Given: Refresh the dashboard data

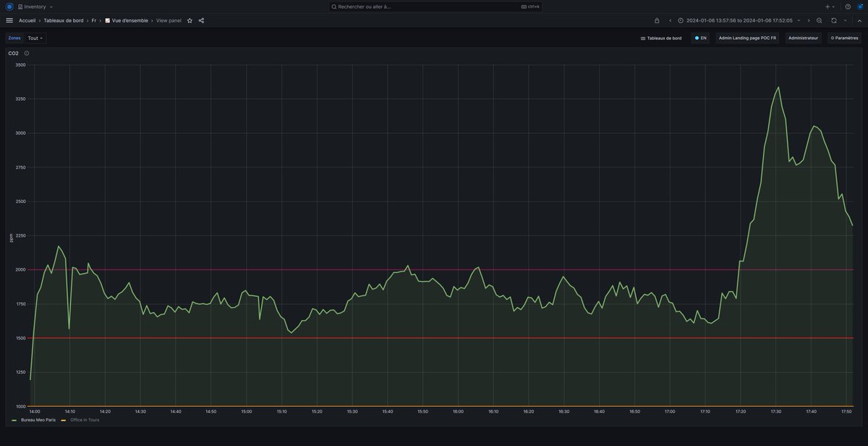Looking at the screenshot, I should coord(833,20).
